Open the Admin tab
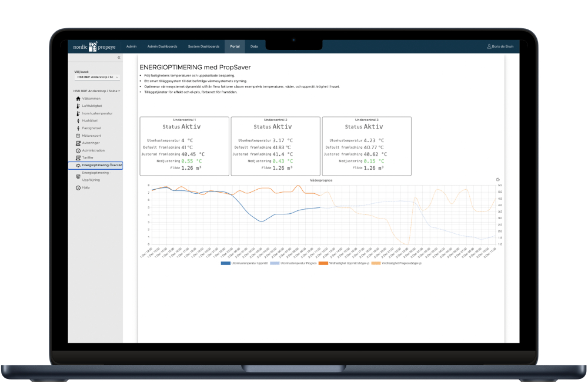Viewport: 588px width, 383px height. pyautogui.click(x=131, y=46)
